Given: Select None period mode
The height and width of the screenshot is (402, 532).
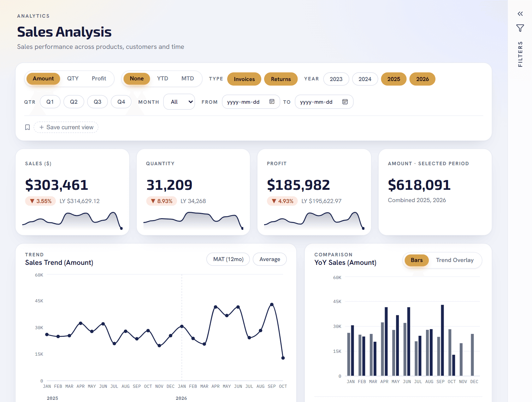Looking at the screenshot, I should click(137, 79).
